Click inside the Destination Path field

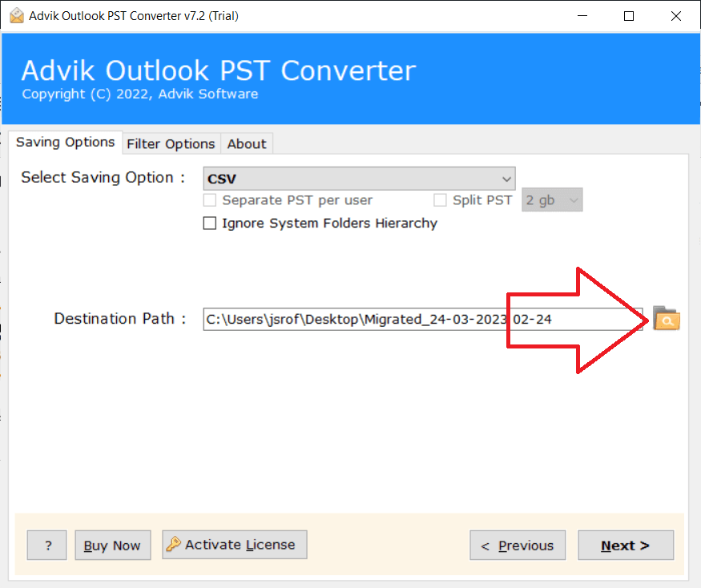[x=423, y=320]
